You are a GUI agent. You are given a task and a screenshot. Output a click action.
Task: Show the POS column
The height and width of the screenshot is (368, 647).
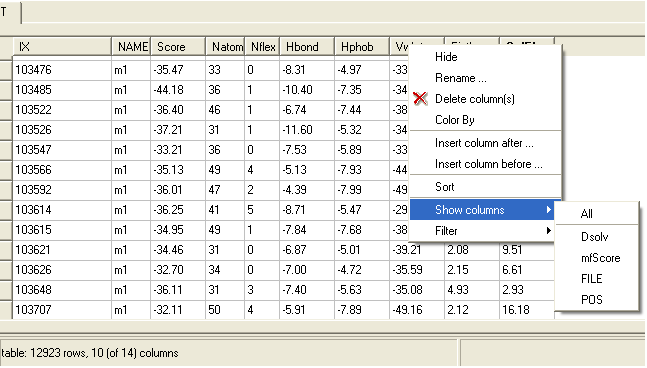pyautogui.click(x=591, y=300)
